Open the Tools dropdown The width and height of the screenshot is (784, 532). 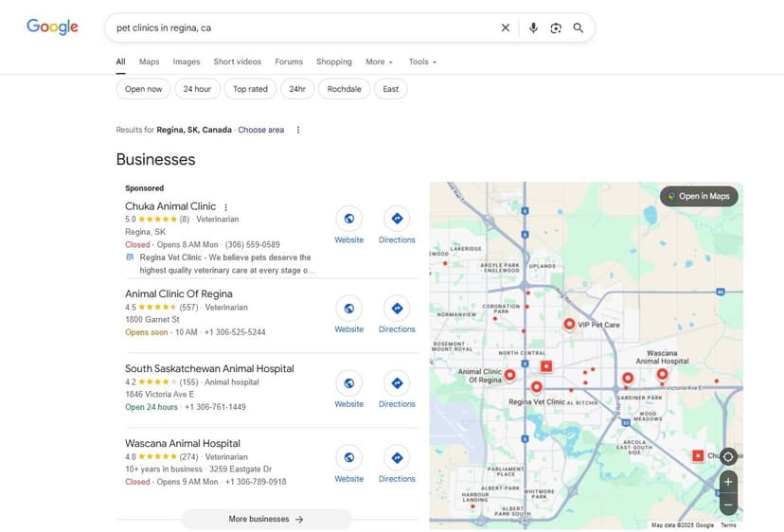(x=422, y=62)
